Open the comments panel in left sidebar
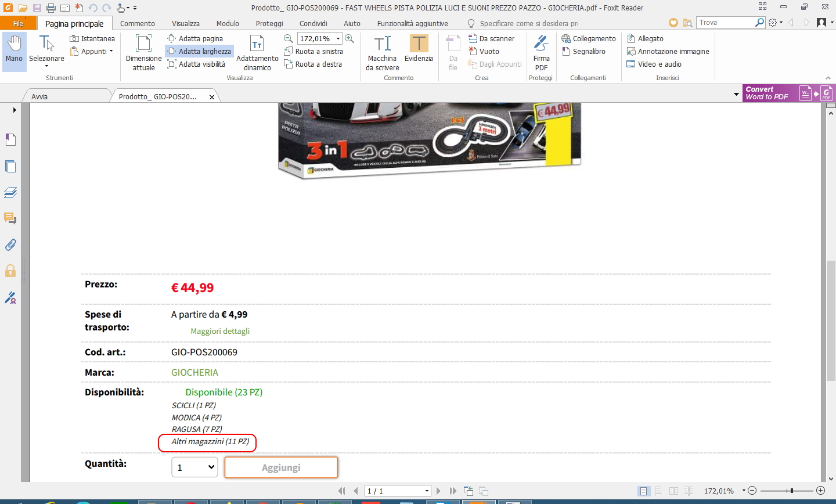This screenshot has width=836, height=504. coord(10,218)
